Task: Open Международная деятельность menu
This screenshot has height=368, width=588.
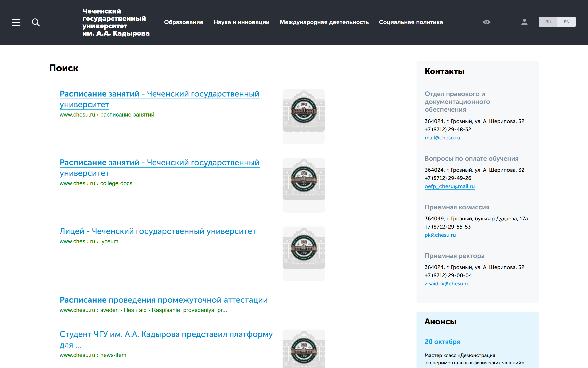Action: [324, 22]
